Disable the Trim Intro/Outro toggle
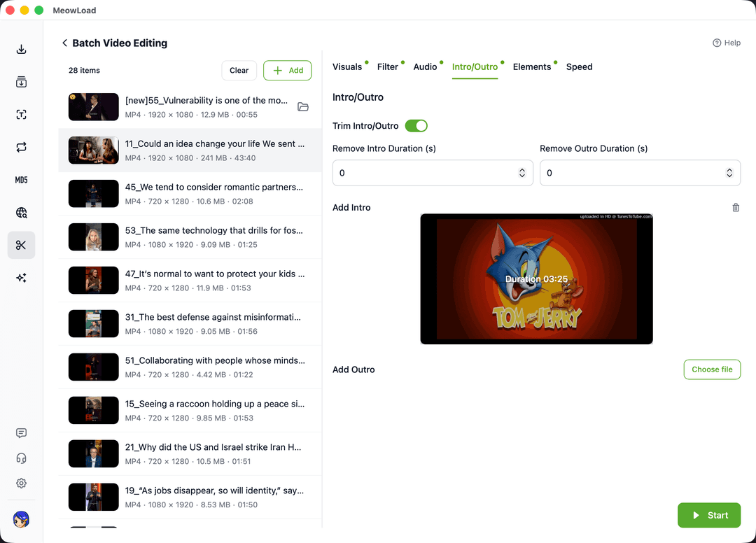 (x=416, y=126)
